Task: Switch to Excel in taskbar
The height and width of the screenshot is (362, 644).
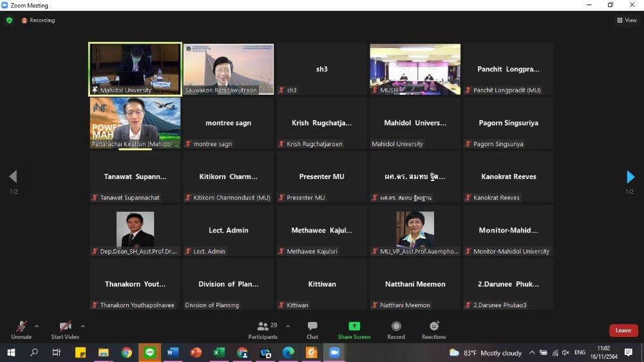Action: (219, 352)
